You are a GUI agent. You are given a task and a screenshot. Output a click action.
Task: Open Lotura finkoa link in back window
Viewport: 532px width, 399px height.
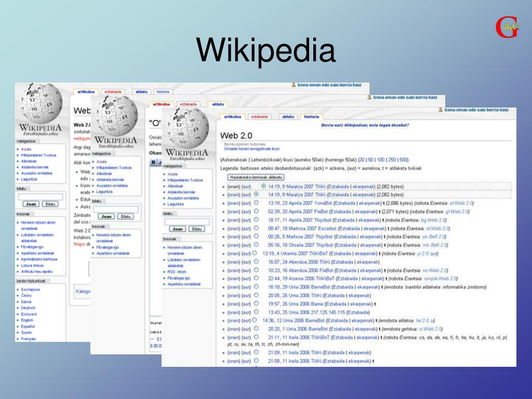click(32, 265)
